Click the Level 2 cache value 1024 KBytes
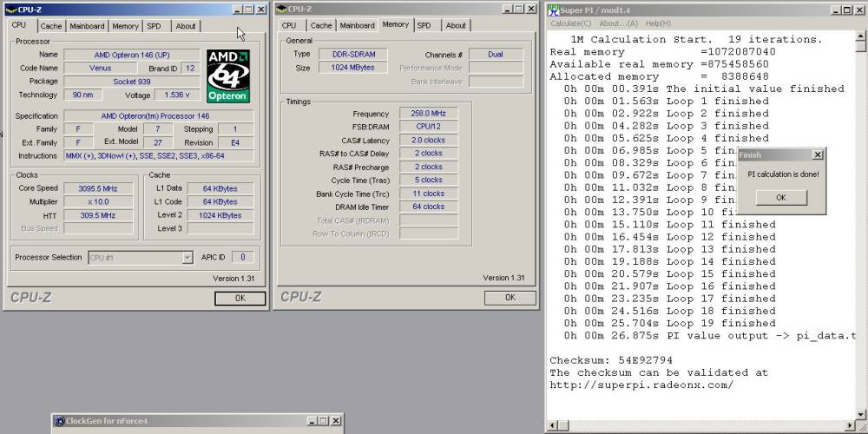 tap(220, 215)
